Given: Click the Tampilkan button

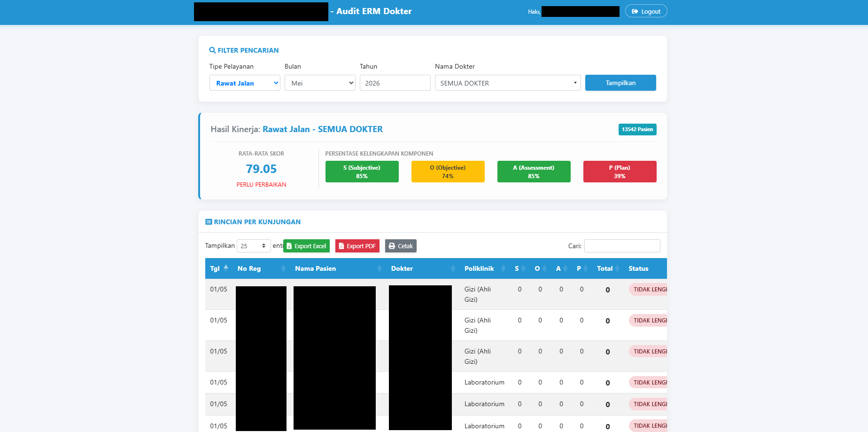Looking at the screenshot, I should (620, 83).
